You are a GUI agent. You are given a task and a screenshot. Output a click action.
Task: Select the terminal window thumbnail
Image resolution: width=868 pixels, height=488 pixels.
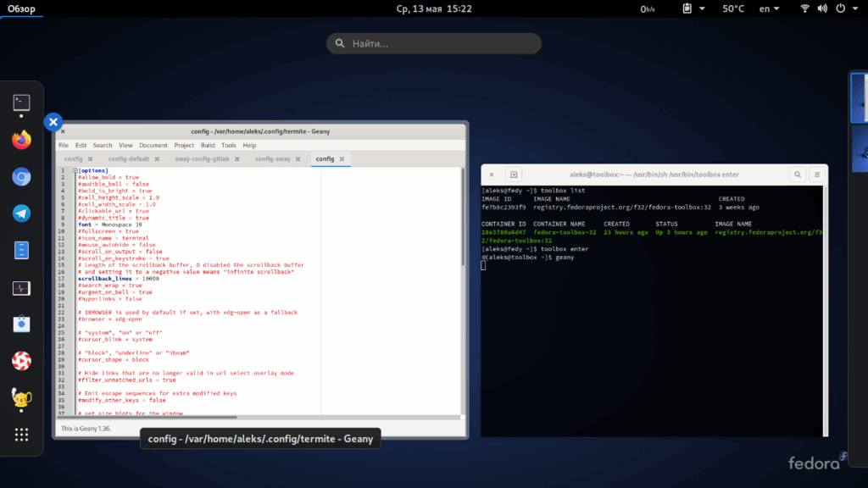point(654,301)
